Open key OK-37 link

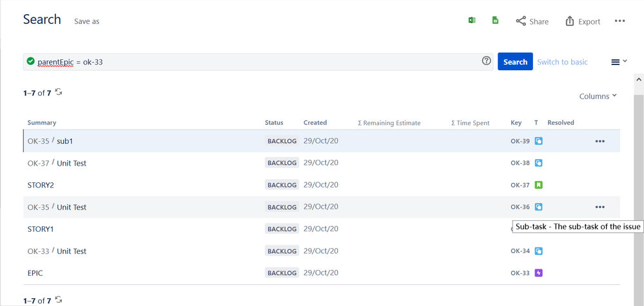coord(520,185)
